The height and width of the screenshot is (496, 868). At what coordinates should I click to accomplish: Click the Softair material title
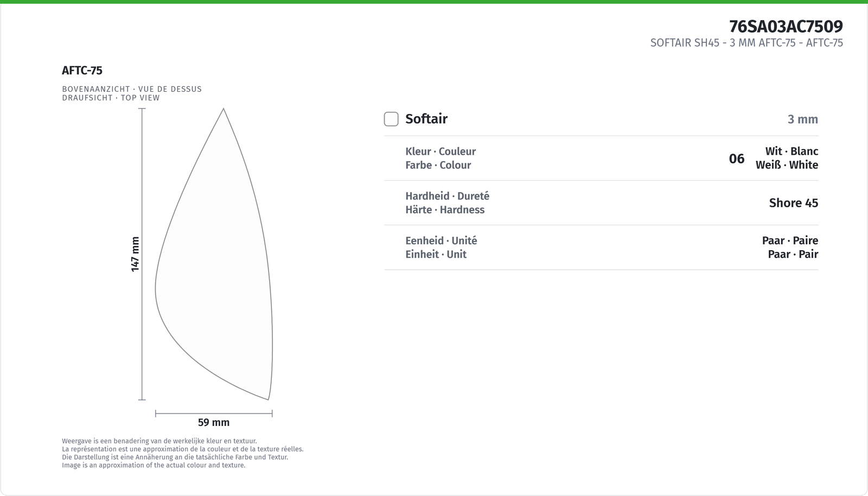point(426,119)
